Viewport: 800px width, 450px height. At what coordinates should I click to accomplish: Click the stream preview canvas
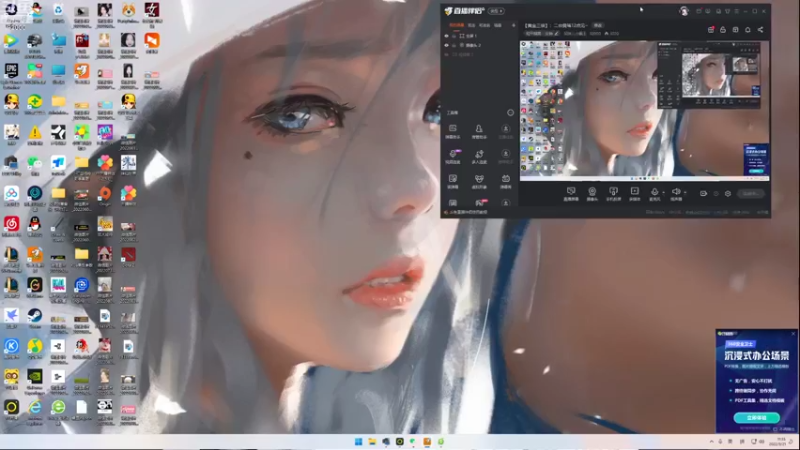click(644, 111)
